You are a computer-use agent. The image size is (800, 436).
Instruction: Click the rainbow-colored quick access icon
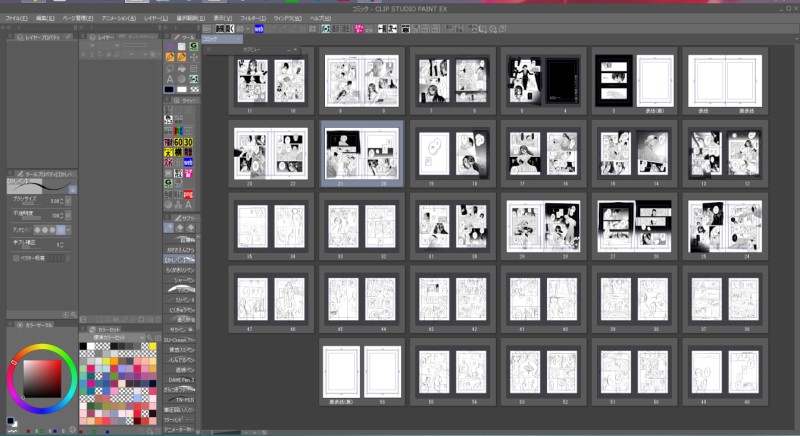coord(178,131)
